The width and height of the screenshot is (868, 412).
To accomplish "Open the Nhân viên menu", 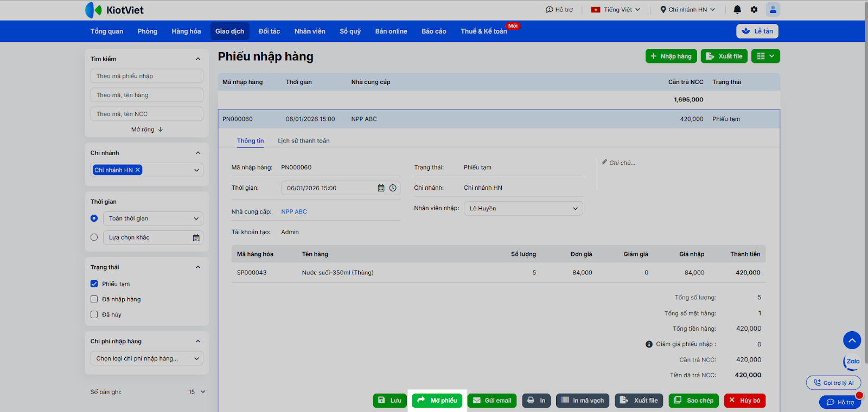I will 310,31.
